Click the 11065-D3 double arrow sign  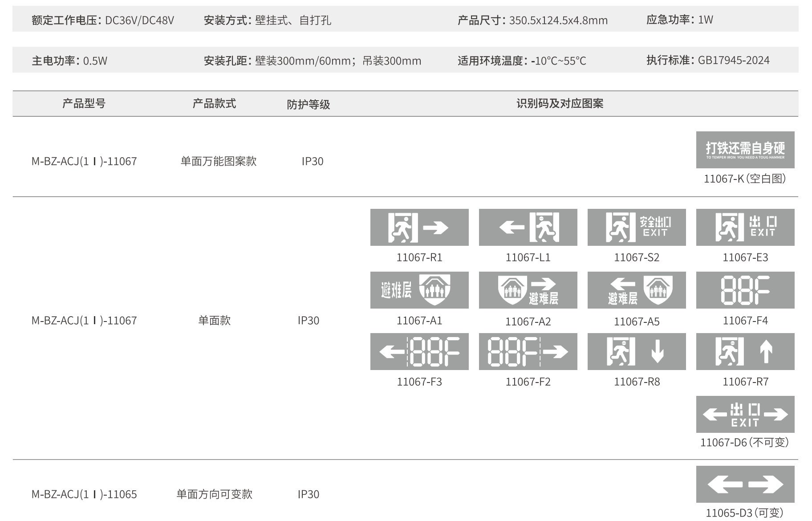745,484
